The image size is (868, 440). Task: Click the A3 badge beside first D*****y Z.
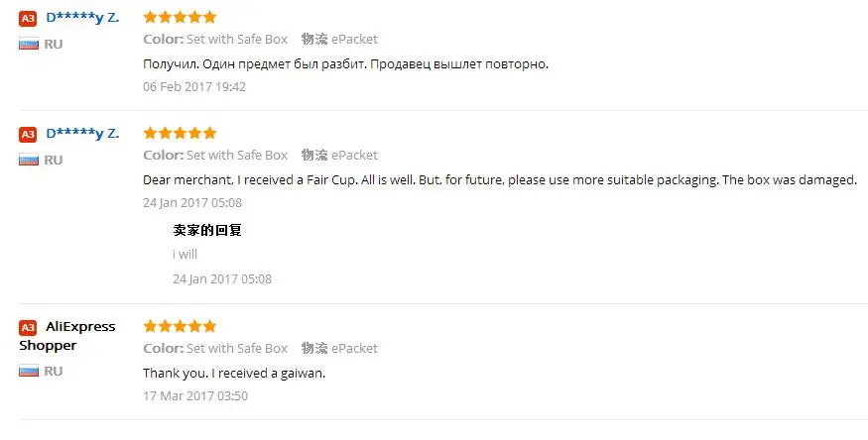pos(28,18)
